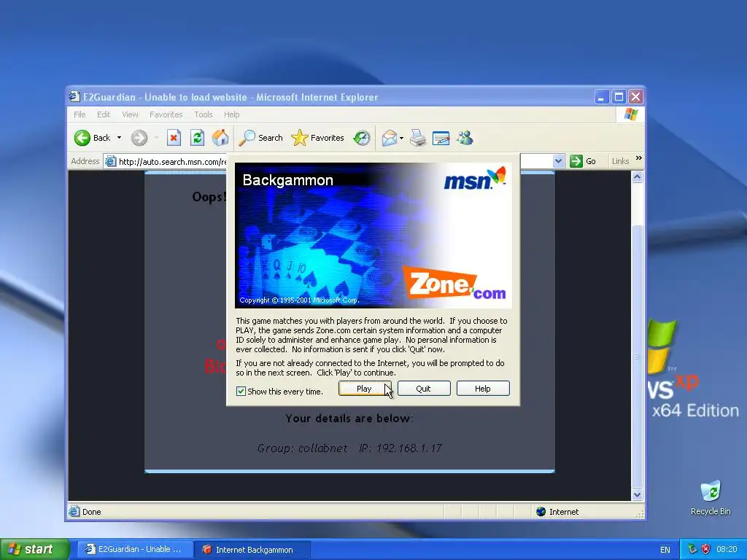
Task: Click the Edit page icon in the toolbar
Action: (441, 139)
